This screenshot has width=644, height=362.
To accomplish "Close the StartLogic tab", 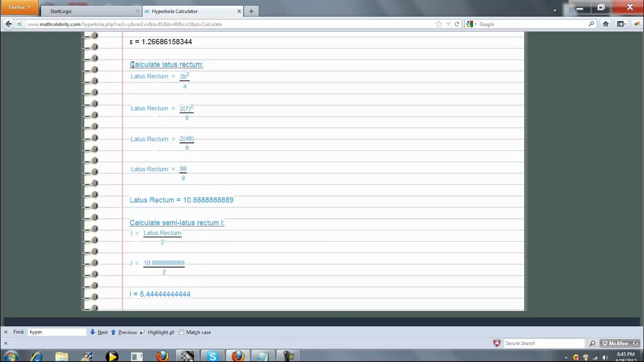I will (137, 11).
